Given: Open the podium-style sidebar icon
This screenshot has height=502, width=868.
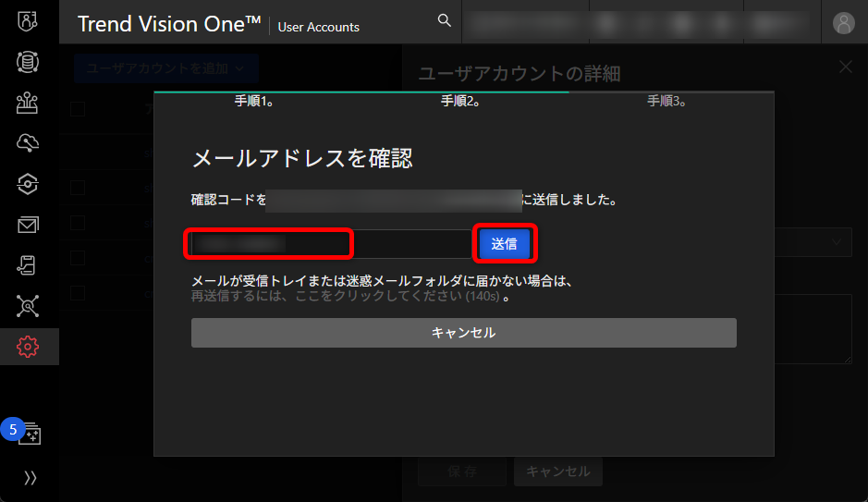Looking at the screenshot, I should click(x=27, y=103).
